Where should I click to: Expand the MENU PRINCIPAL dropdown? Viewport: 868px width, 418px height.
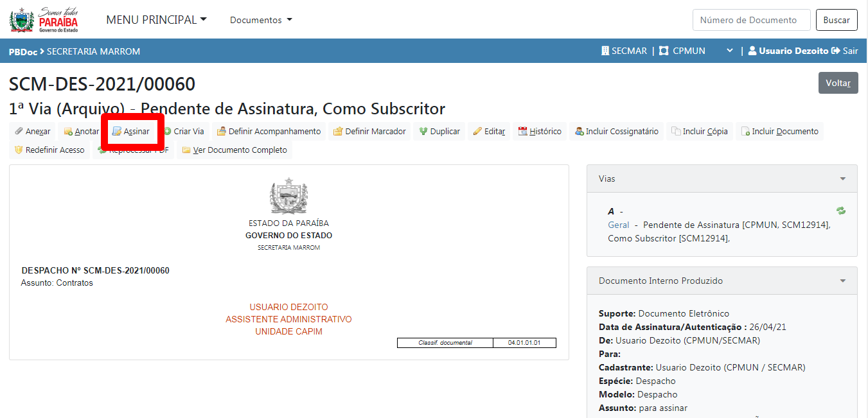click(x=156, y=20)
